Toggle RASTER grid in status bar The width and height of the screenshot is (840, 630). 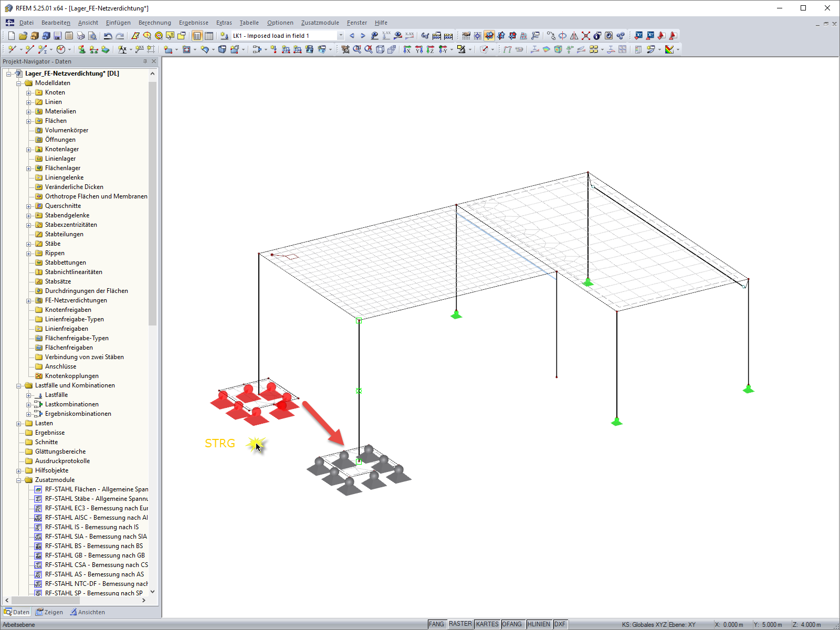[x=460, y=624]
